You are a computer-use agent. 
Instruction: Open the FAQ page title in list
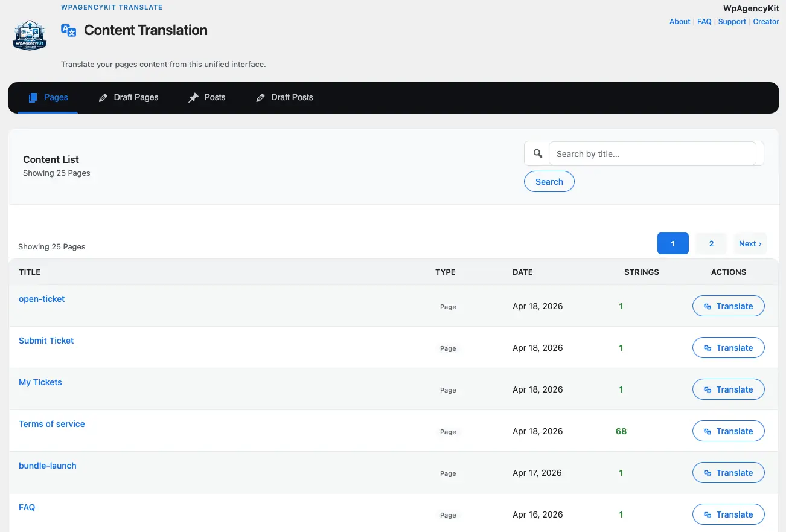pyautogui.click(x=27, y=507)
